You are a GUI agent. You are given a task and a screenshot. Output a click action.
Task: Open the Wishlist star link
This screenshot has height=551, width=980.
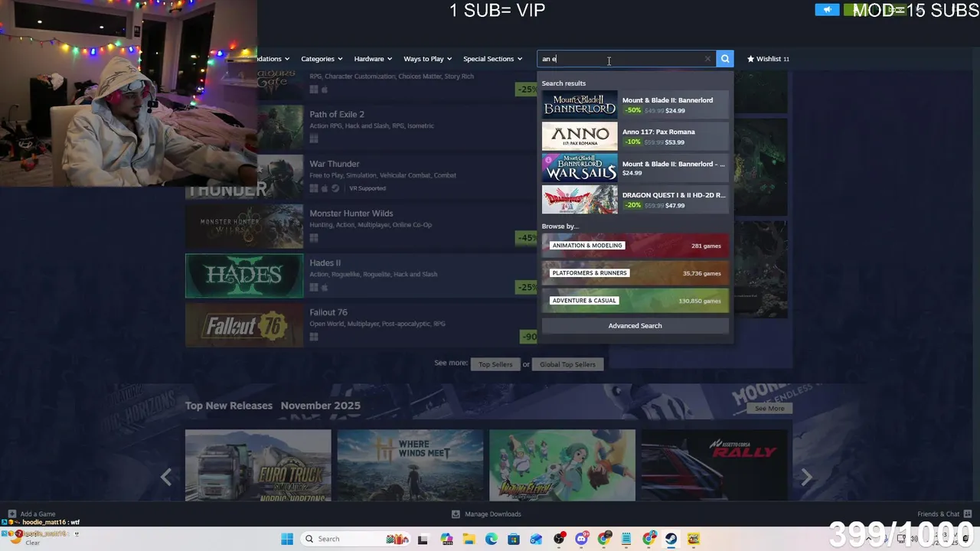(768, 59)
